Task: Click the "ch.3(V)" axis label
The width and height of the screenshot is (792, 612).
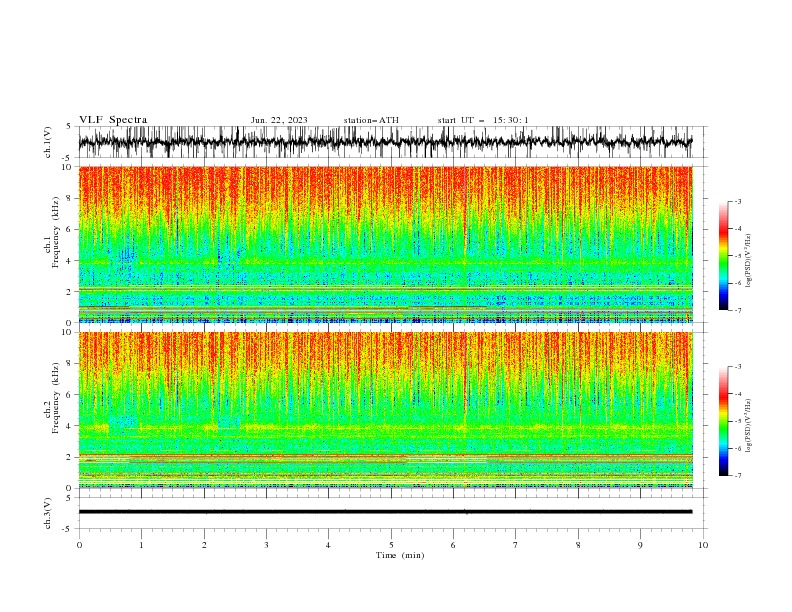Action: coord(48,513)
